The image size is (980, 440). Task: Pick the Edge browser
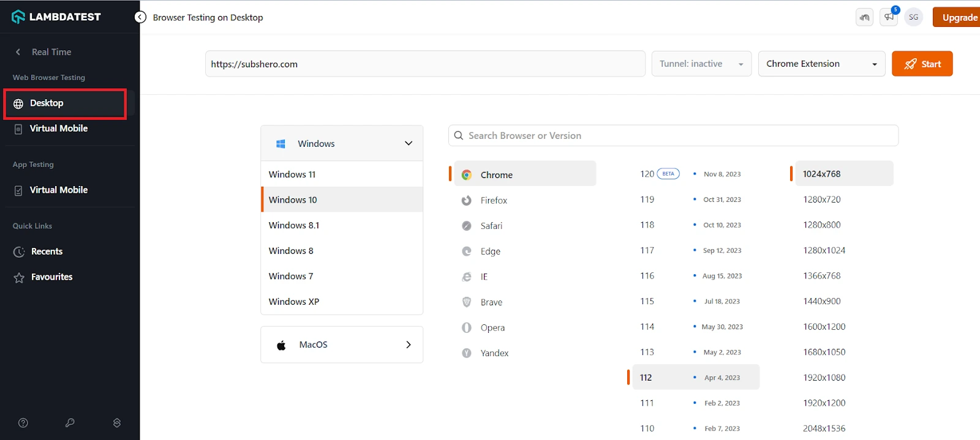[x=490, y=252]
